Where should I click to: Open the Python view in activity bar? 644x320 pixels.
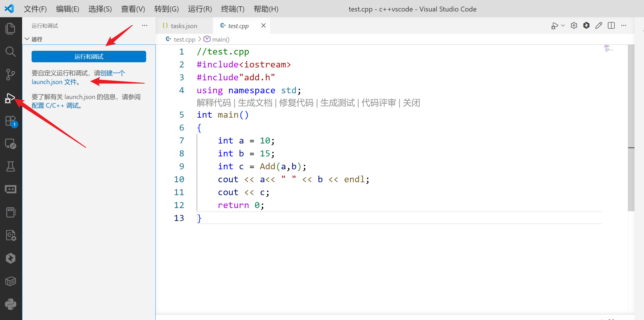[11, 304]
